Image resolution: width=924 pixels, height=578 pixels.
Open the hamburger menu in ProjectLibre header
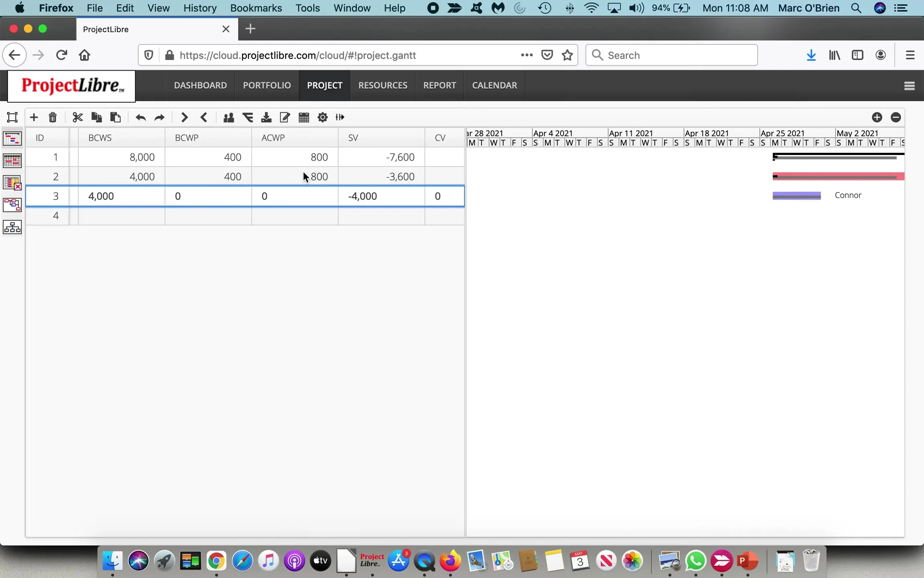click(909, 85)
